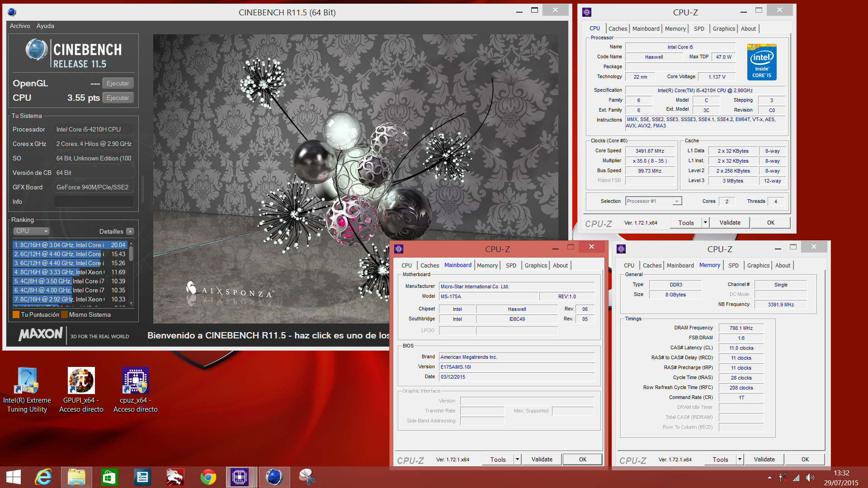Click Core Speed value 3491.67 MHz
Image resolution: width=868 pixels, height=488 pixels.
point(650,151)
